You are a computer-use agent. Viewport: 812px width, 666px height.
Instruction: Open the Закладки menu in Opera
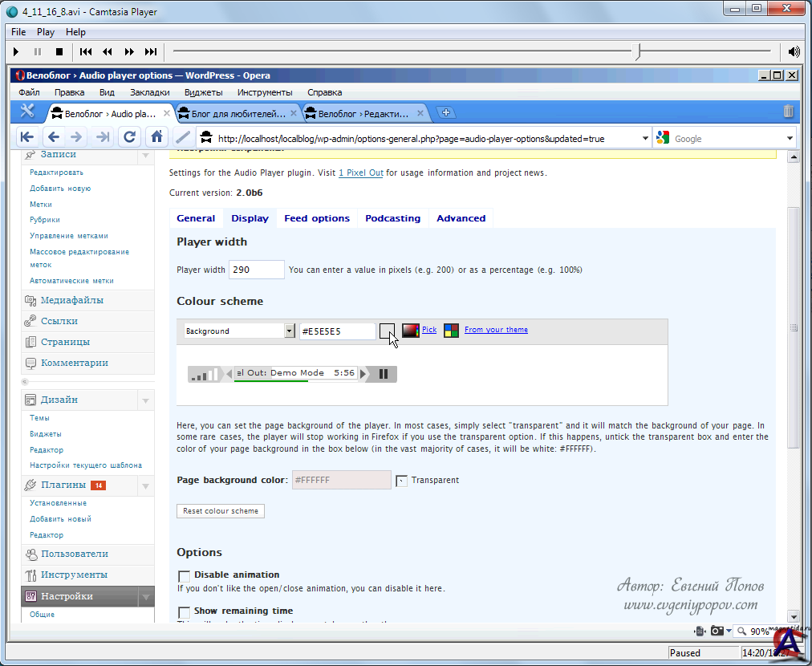coord(149,92)
